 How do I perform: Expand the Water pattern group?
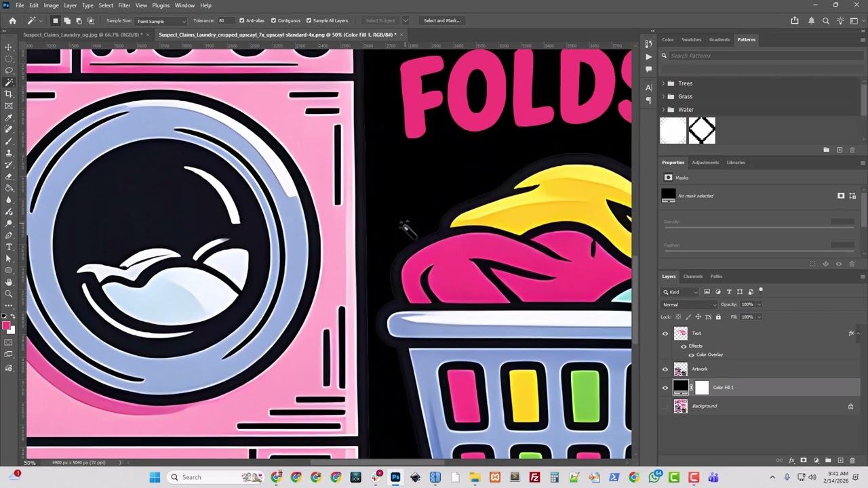point(663,109)
